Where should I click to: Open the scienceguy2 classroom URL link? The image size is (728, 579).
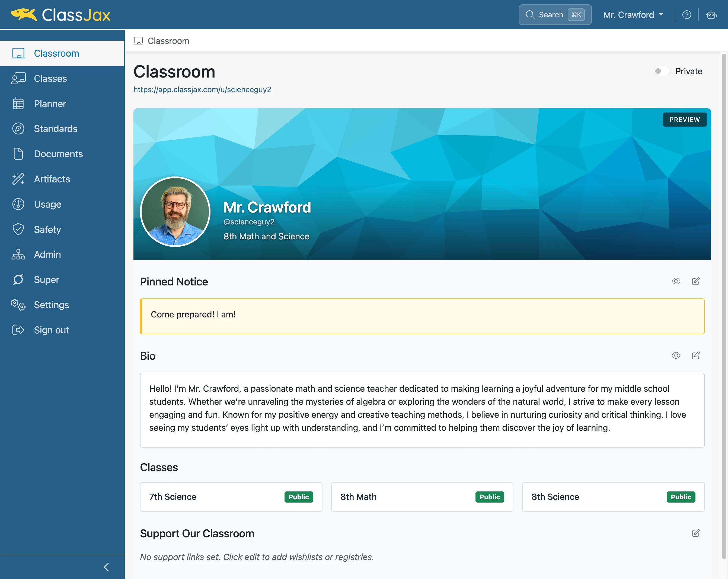point(202,89)
